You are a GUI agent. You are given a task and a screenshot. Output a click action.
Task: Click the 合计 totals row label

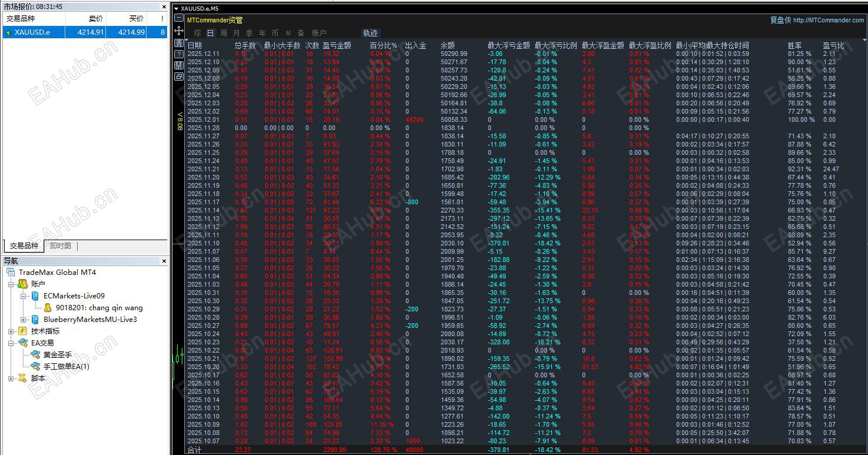pyautogui.click(x=194, y=450)
